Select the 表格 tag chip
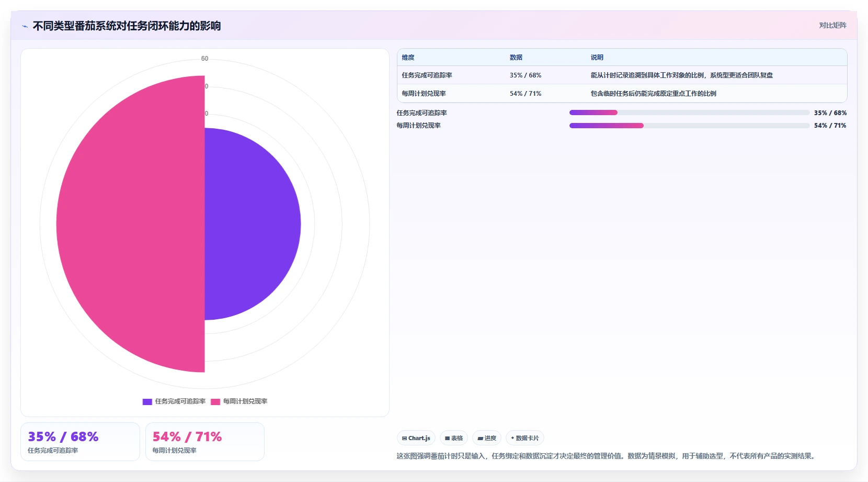The height and width of the screenshot is (482, 868). (x=454, y=438)
